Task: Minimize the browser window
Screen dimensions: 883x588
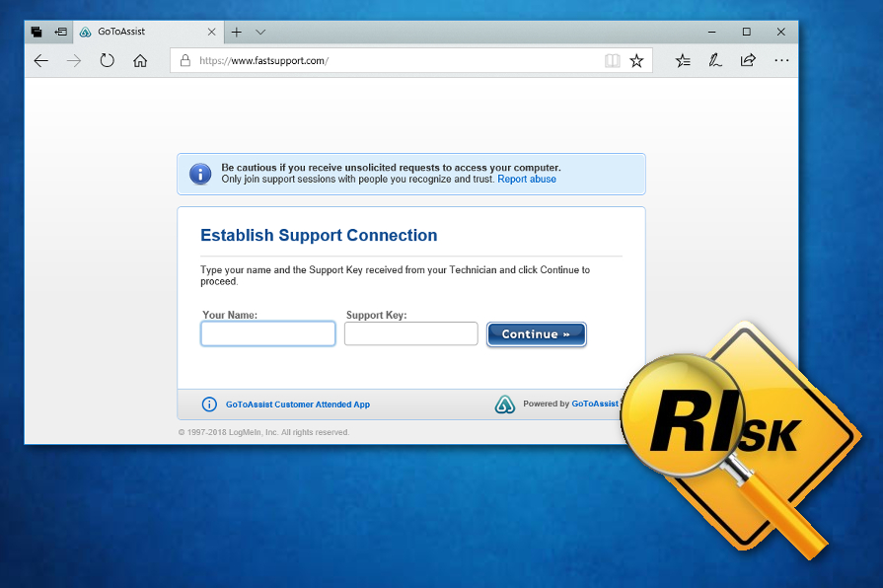Action: (711, 33)
